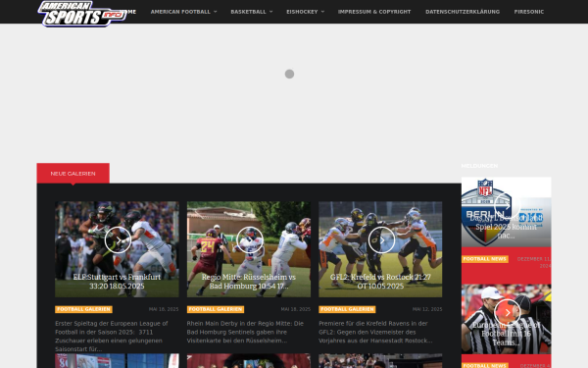
Task: Open the ELF:Stuttgart vs Frankfurt 33:20 title
Action: tap(117, 282)
